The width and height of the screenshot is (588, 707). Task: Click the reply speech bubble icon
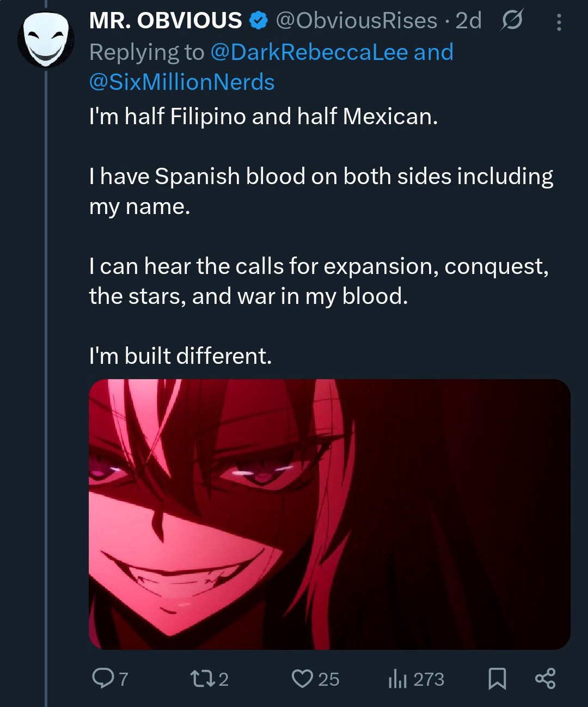(102, 679)
